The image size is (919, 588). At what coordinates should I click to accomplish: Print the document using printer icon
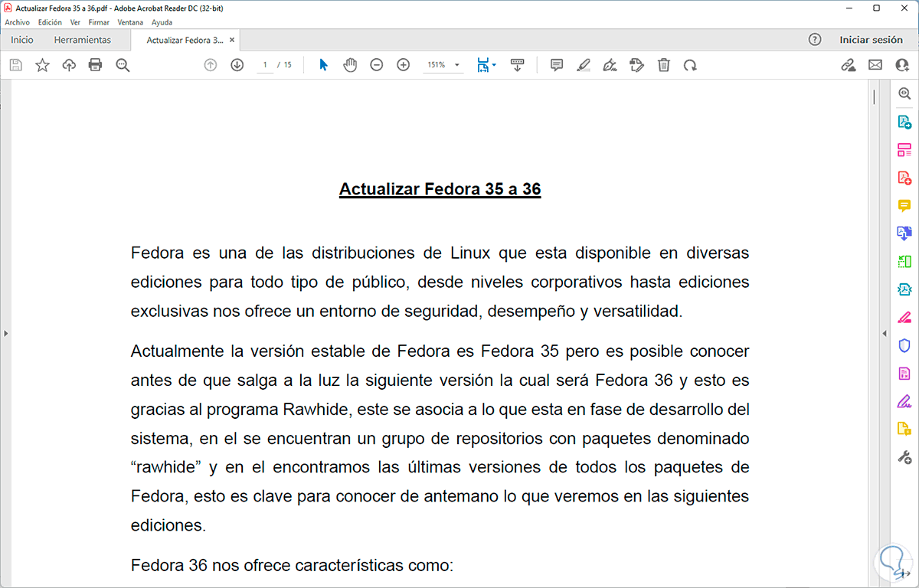[x=95, y=65]
